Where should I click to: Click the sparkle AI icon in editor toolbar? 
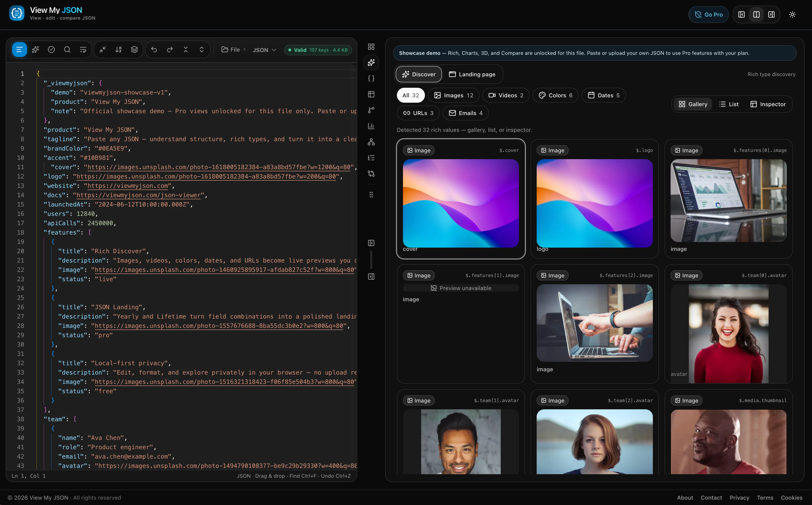pos(35,50)
